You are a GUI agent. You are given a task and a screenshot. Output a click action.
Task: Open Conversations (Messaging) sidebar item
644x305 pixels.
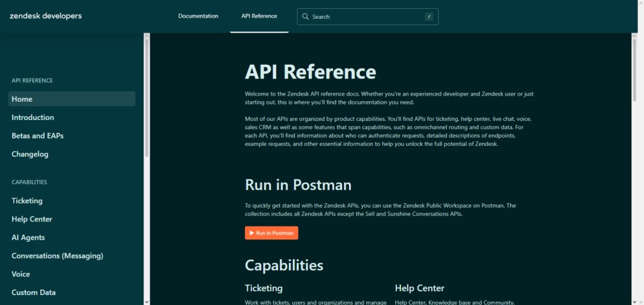pos(57,256)
